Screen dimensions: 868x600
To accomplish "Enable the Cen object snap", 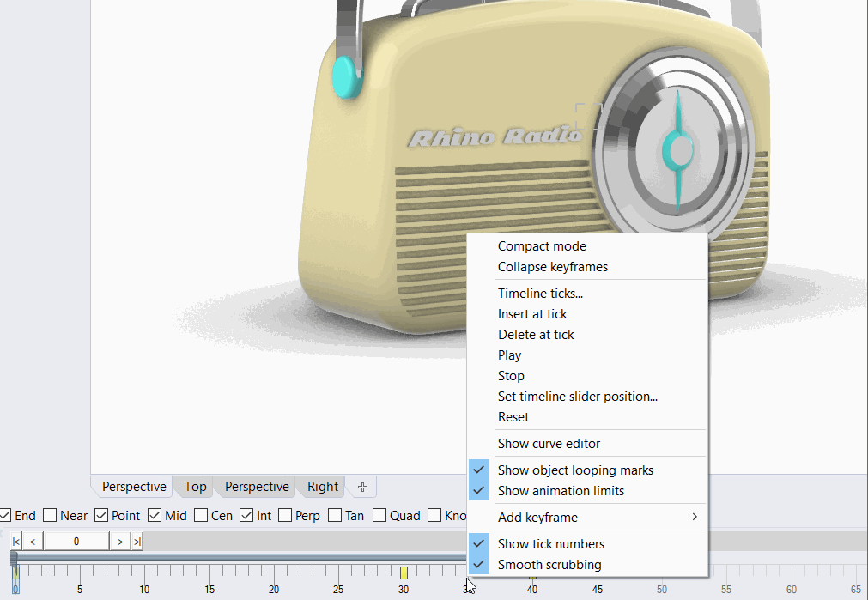I will click(x=201, y=515).
